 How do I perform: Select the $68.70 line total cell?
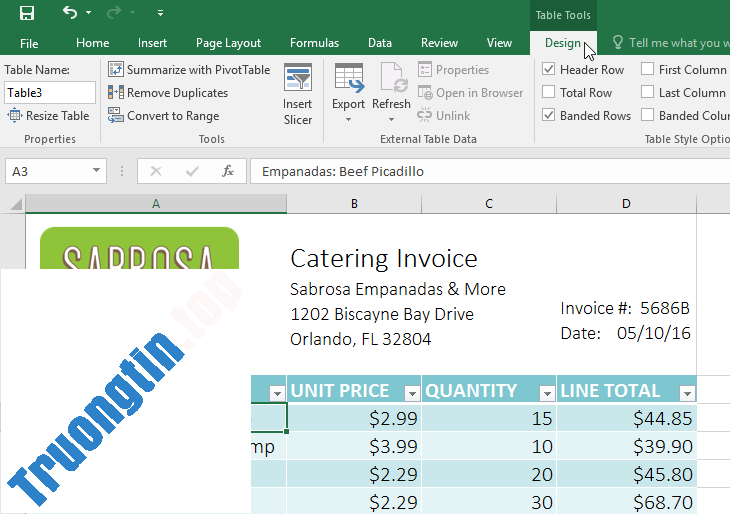pos(627,502)
